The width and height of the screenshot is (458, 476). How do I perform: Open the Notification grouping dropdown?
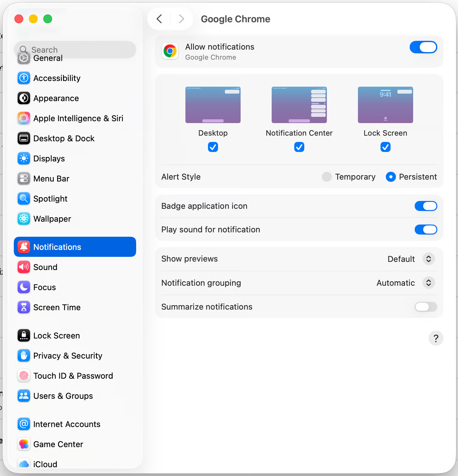(428, 283)
